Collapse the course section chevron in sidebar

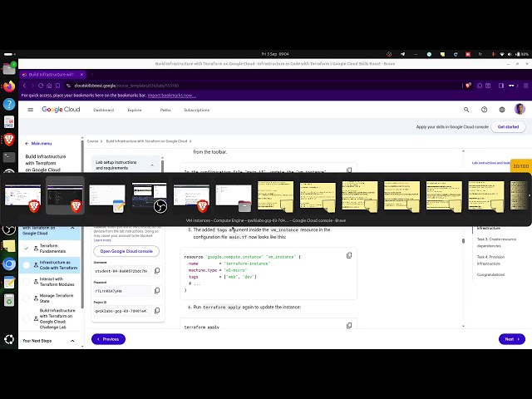pyautogui.click(x=72, y=228)
